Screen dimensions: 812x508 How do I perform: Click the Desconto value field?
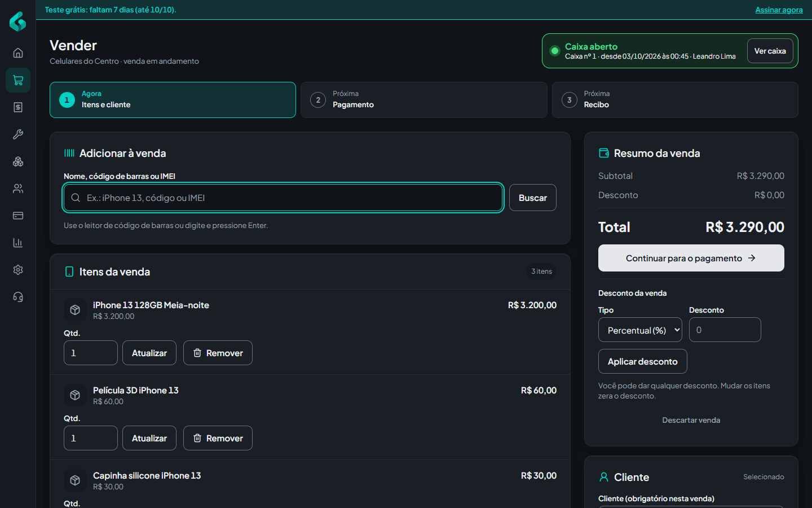pos(725,330)
